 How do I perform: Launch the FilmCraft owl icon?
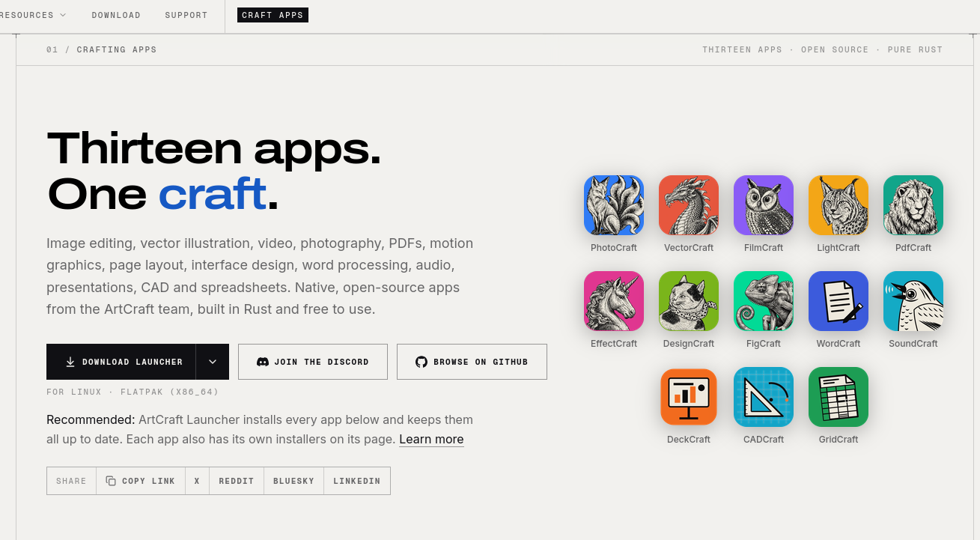(x=764, y=205)
